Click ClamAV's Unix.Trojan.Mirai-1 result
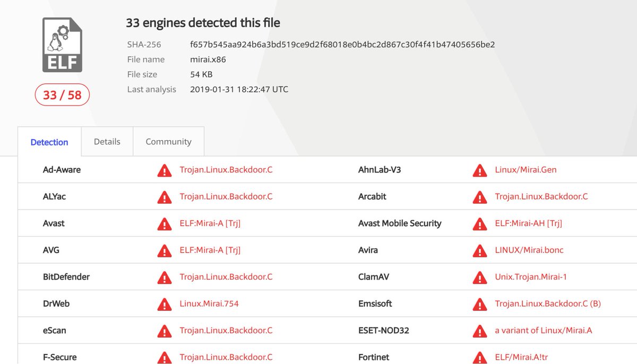The height and width of the screenshot is (364, 637). coord(531,277)
